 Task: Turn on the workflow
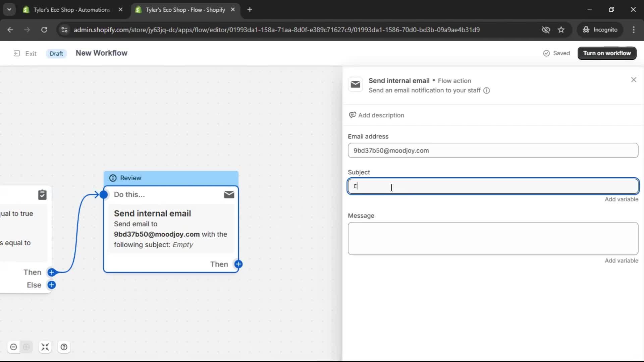(x=607, y=53)
